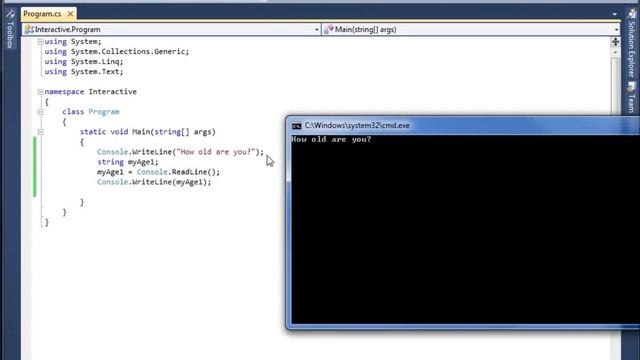Open the document tab list dropdown arrow

click(615, 14)
